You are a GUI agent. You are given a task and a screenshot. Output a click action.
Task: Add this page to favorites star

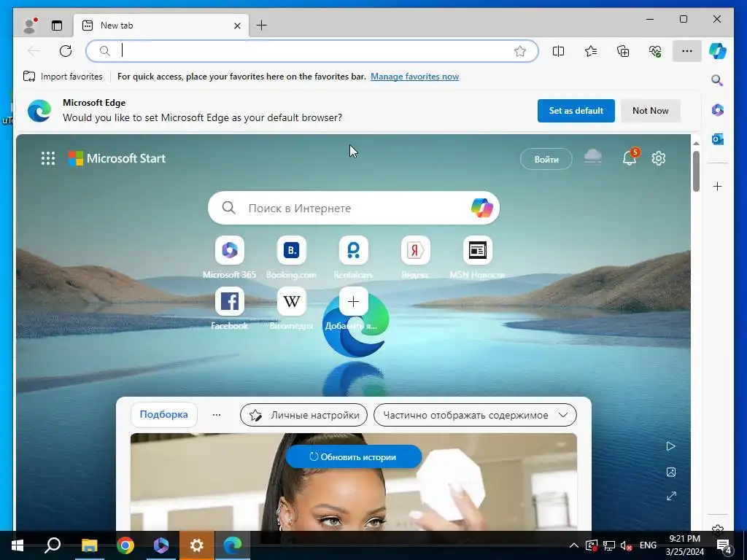click(x=519, y=51)
